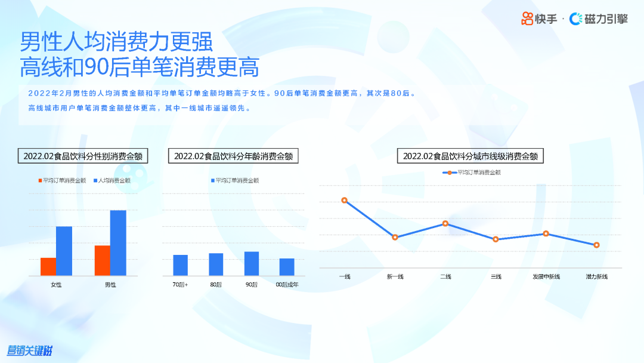This screenshot has height=363, width=644.
Task: Click the 一线 data point on line chart
Action: [x=345, y=200]
